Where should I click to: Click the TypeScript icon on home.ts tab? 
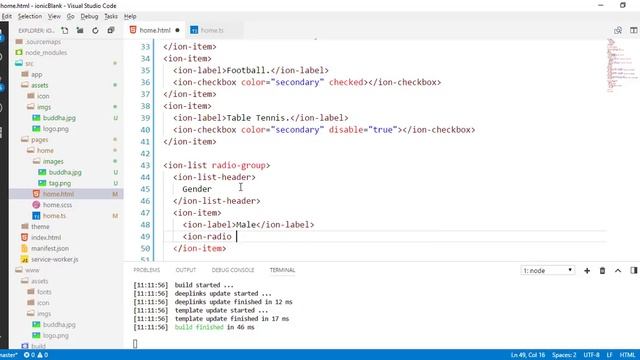[x=194, y=30]
